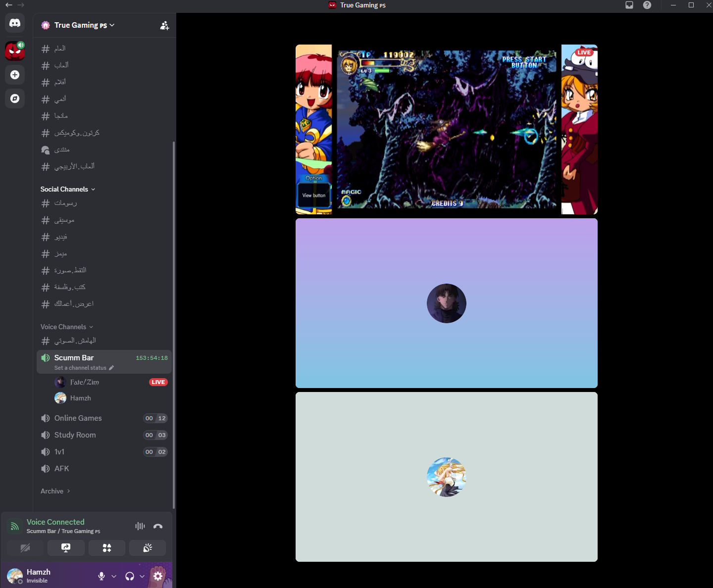Click Hamzh's avatar in the voice list

(x=60, y=398)
